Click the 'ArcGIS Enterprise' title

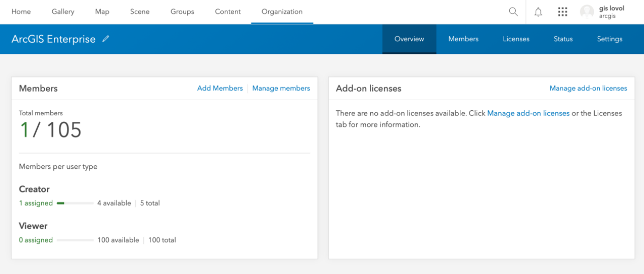(x=53, y=39)
